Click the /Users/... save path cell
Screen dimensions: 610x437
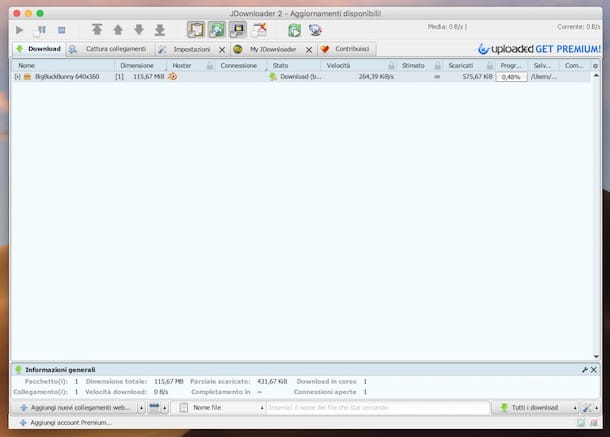[544, 77]
